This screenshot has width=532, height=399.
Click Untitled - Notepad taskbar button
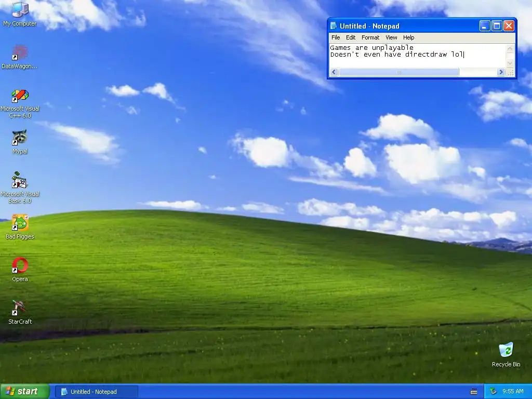96,392
